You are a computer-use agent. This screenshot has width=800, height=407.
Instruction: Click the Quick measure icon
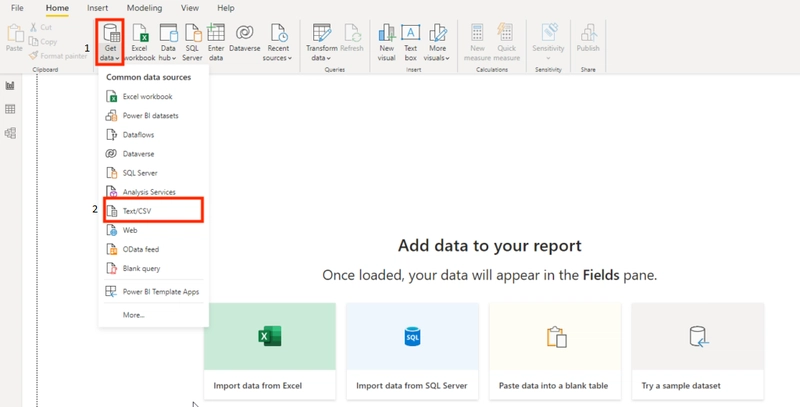(x=506, y=43)
